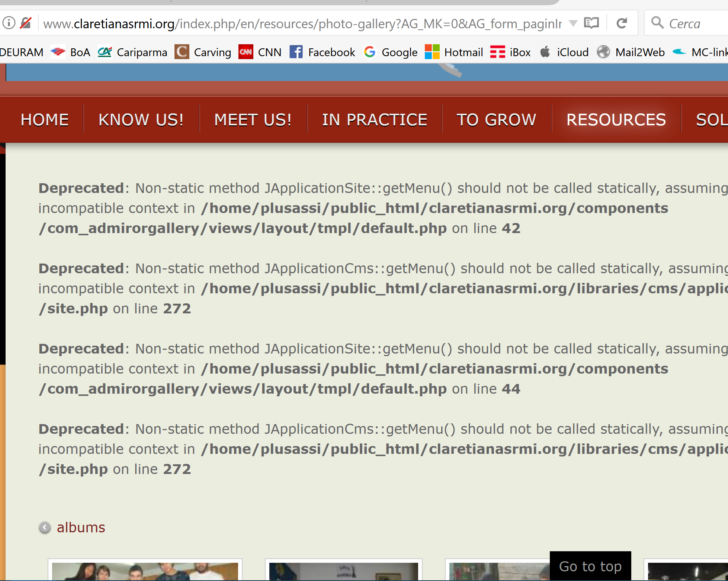Viewport: 728px width, 581px height.
Task: Open the third album thumbnail behind Go to top
Action: 497,570
